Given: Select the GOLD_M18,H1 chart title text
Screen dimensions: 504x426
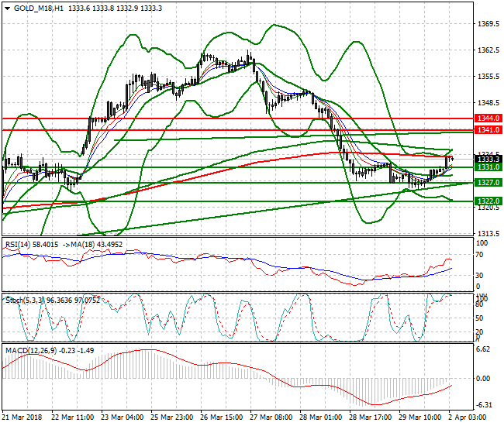Looking at the screenshot, I should (x=39, y=9).
